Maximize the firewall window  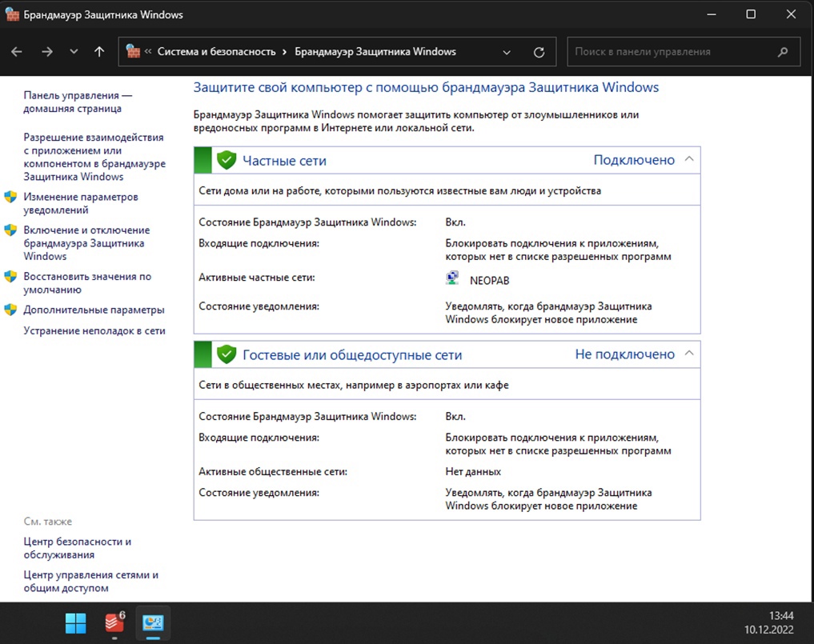click(751, 14)
